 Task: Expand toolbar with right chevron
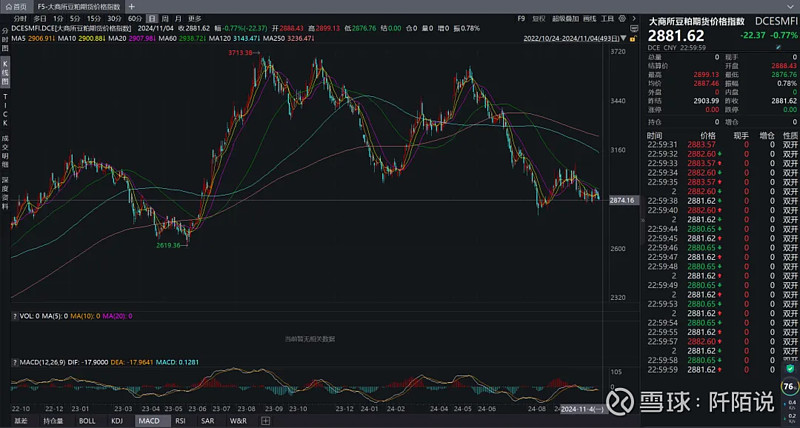[x=634, y=19]
